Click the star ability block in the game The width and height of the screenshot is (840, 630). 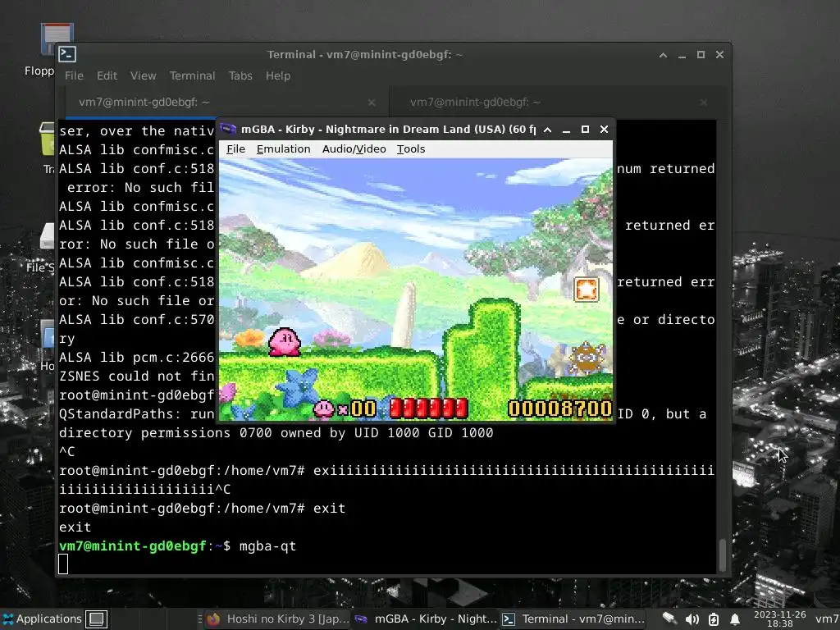point(586,290)
